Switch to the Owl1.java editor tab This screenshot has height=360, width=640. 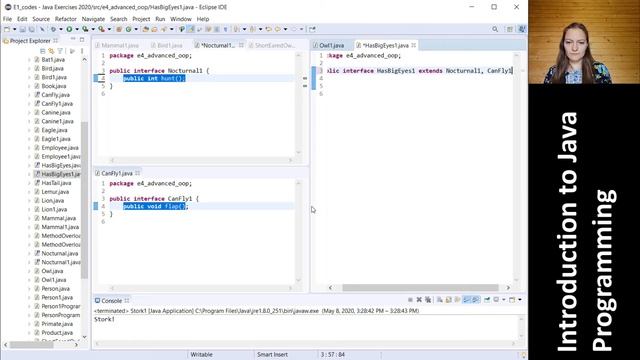pyautogui.click(x=331, y=45)
